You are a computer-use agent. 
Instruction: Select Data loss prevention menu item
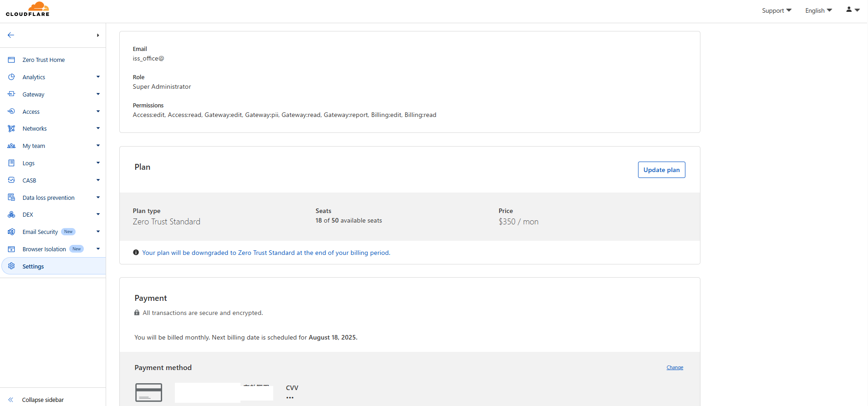pyautogui.click(x=48, y=198)
